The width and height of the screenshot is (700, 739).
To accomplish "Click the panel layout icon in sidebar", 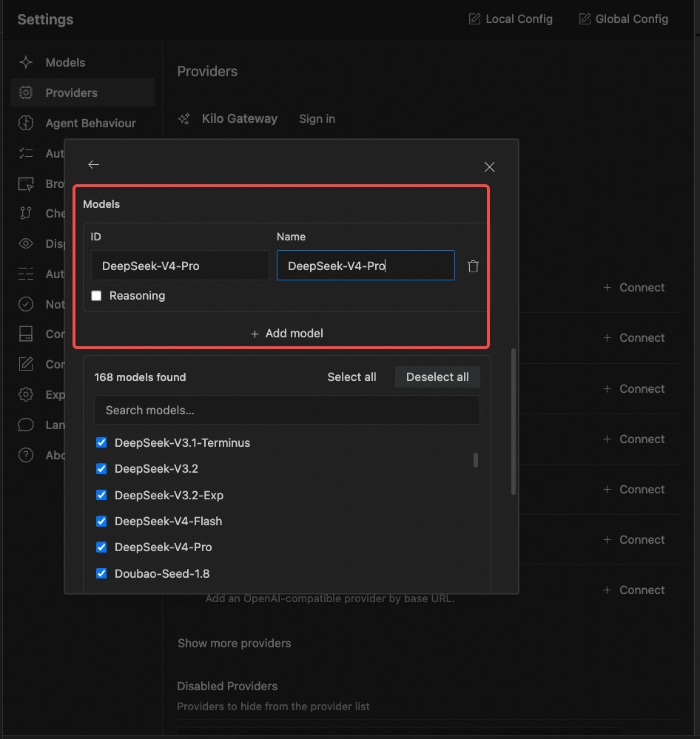I will [x=26, y=334].
